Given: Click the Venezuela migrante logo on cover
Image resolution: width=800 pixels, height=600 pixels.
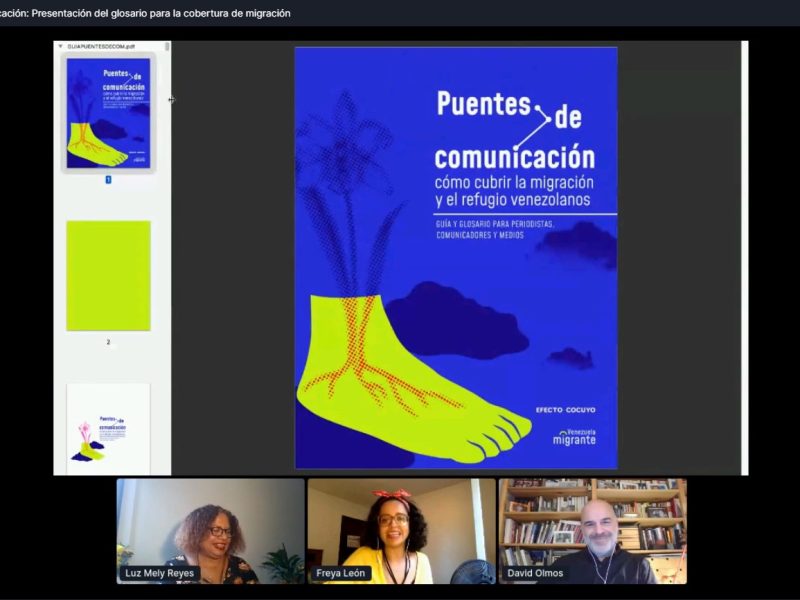Looking at the screenshot, I should pos(574,437).
